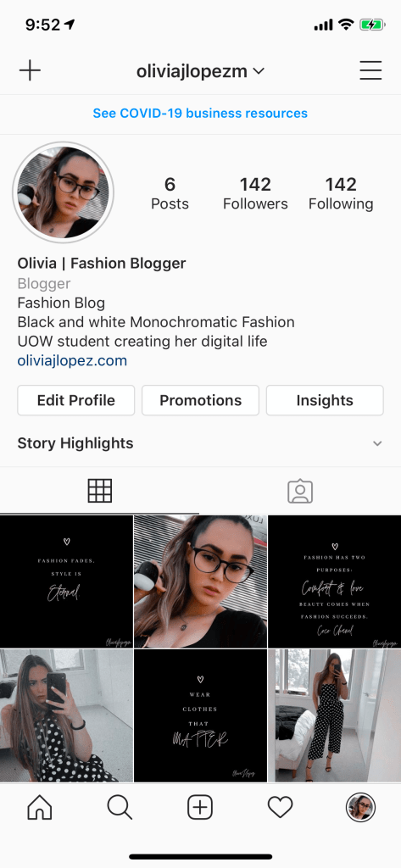Click the Edit Profile button
Viewport: 401px width, 868px height.
click(76, 400)
